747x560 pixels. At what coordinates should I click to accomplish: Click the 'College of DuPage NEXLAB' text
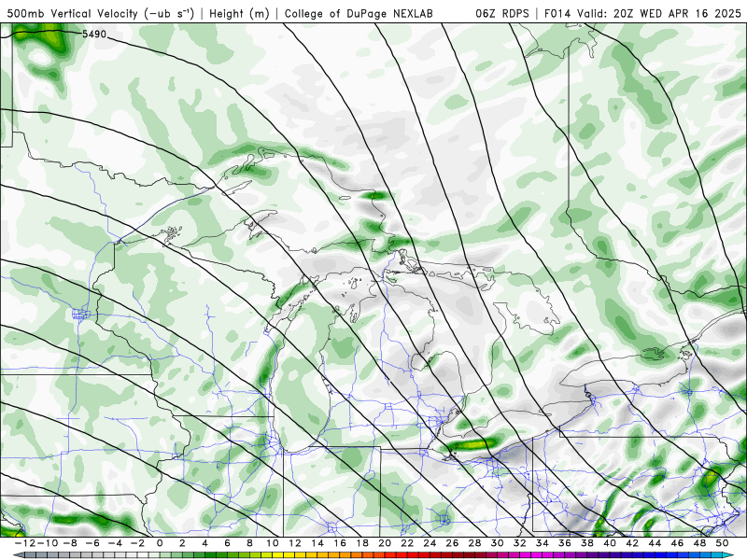click(359, 13)
